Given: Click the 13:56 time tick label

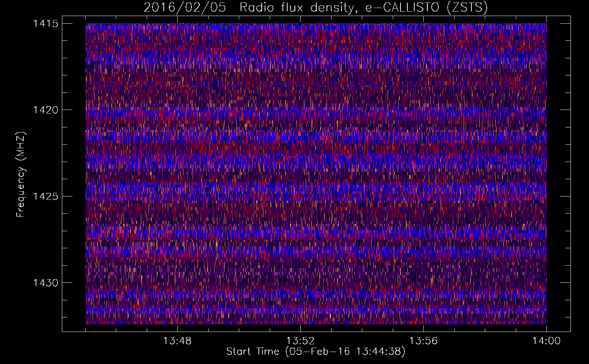Looking at the screenshot, I should coord(423,341).
